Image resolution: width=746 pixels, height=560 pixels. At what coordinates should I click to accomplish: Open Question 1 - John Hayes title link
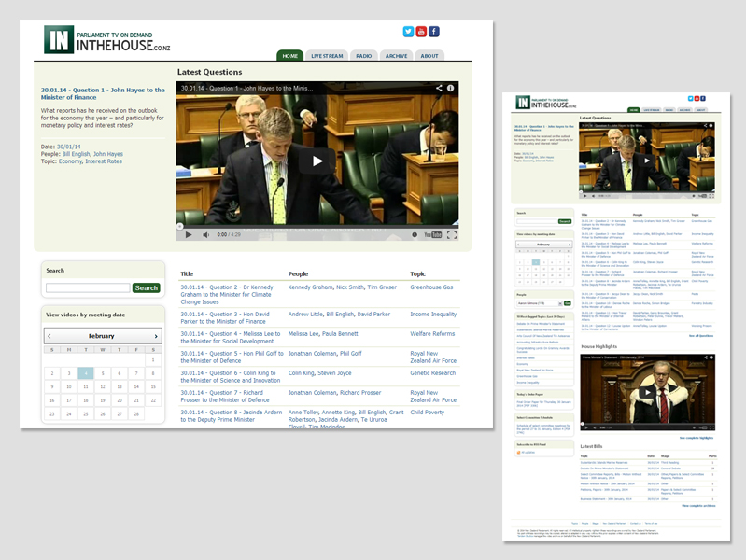(103, 93)
